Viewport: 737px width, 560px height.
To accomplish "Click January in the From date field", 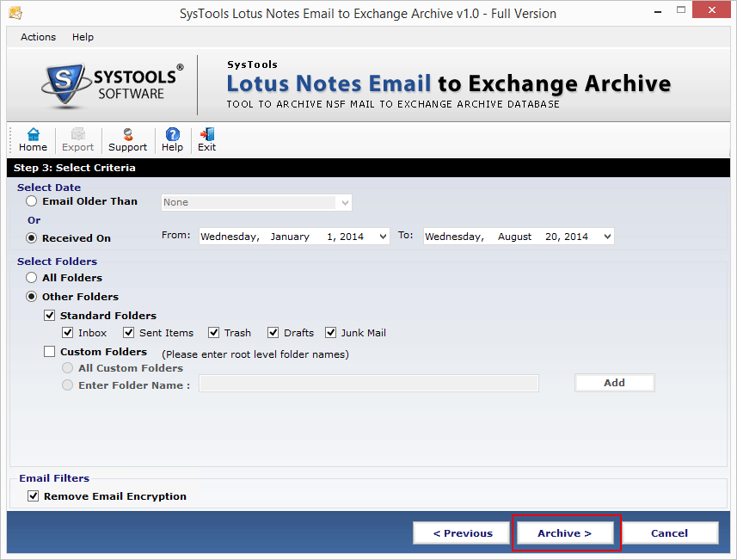I will [290, 237].
